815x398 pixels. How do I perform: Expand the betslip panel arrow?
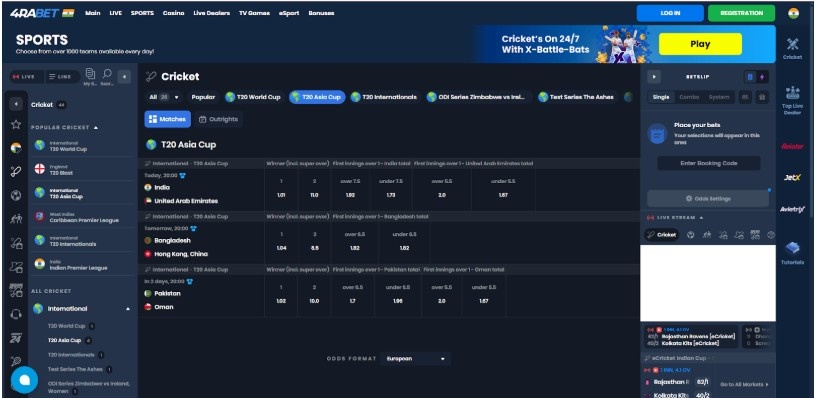coord(654,77)
